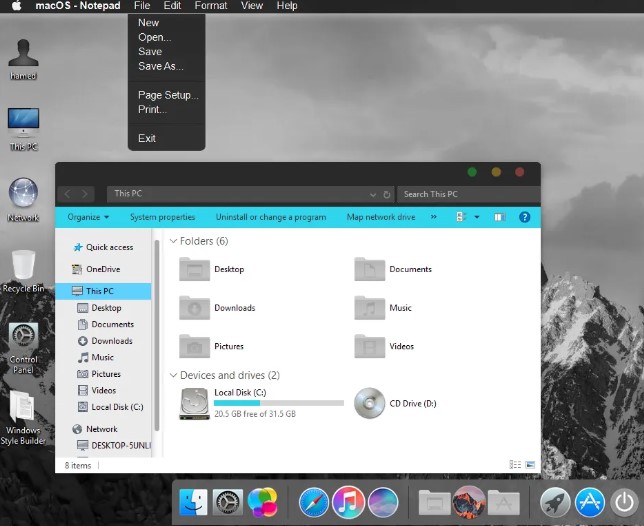Click Uninstall or change a program

[x=271, y=217]
